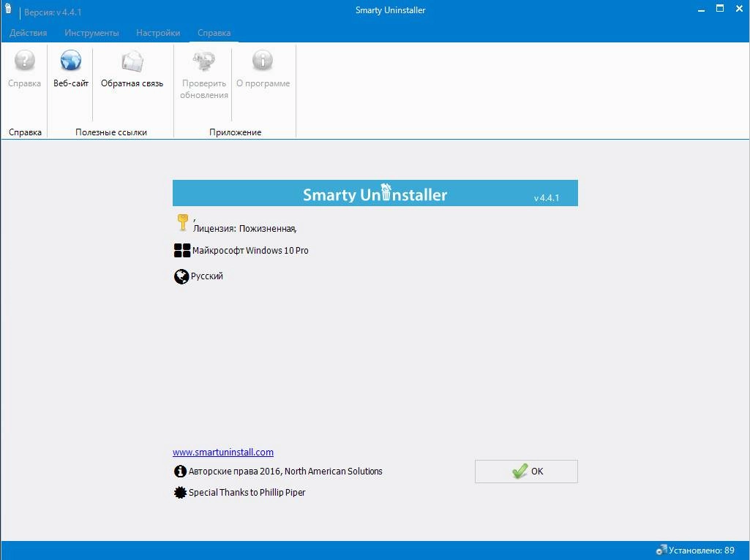
Task: Click the Windows logo icon
Action: [x=182, y=250]
